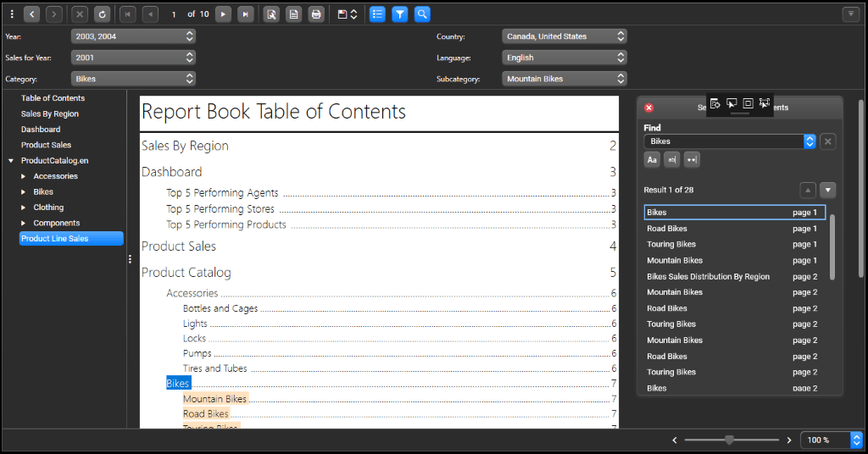Viewport: 868px width, 454px height.
Task: Click the Next Page arrow icon
Action: click(x=223, y=14)
